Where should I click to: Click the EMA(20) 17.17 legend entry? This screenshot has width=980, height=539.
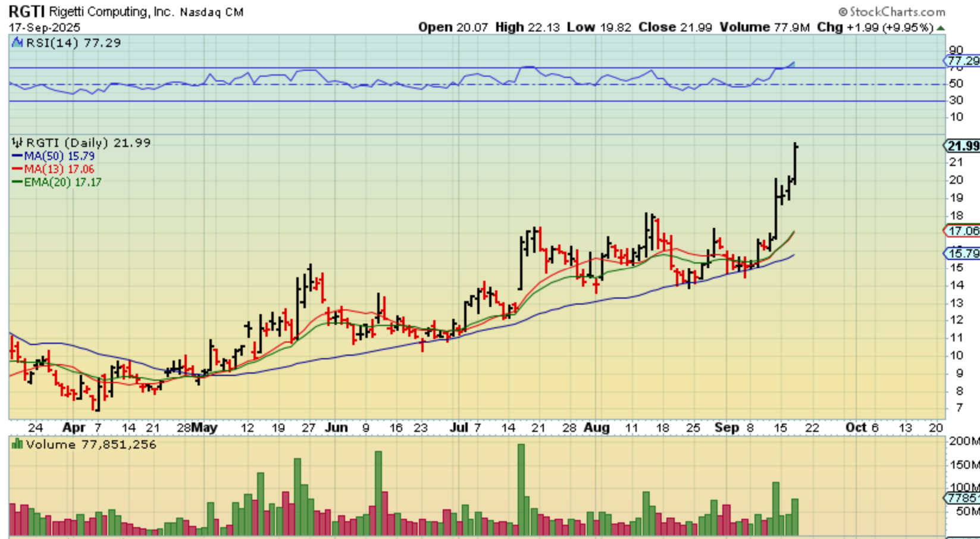[57, 182]
